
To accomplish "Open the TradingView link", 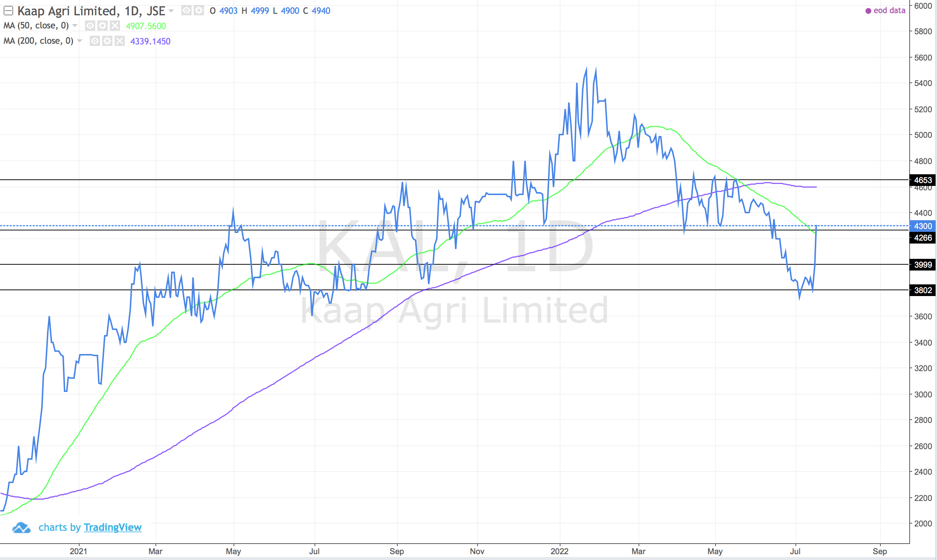I will pos(112,527).
